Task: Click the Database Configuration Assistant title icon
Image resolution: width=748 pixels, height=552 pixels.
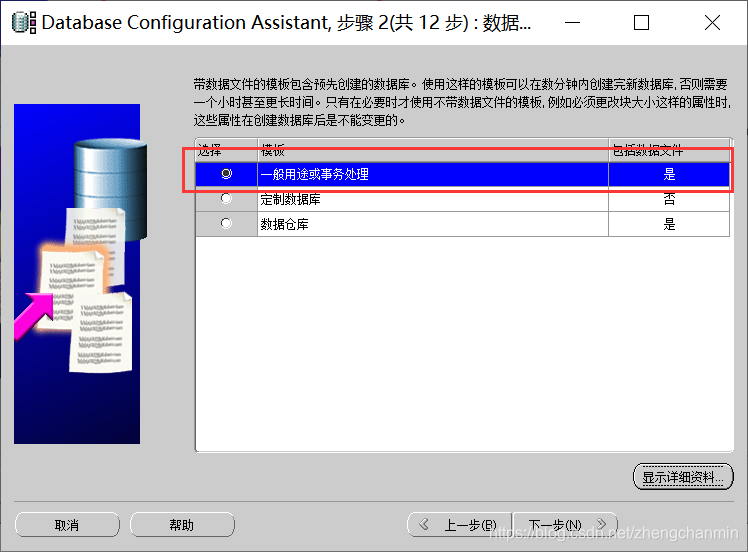Action: point(24,22)
